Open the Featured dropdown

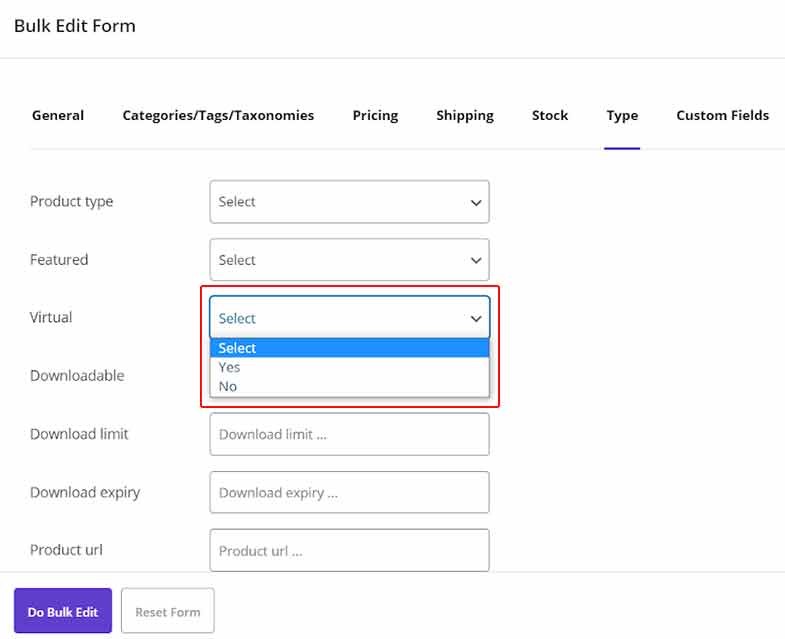tap(349, 260)
